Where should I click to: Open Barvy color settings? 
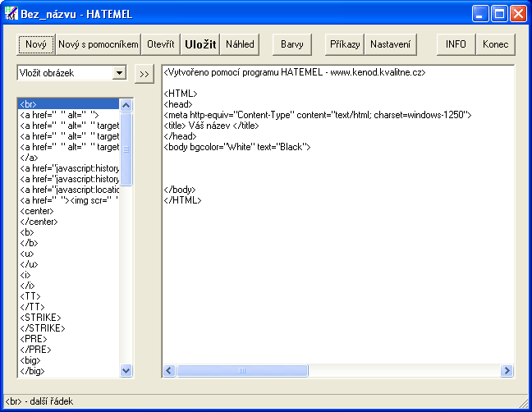click(x=292, y=44)
